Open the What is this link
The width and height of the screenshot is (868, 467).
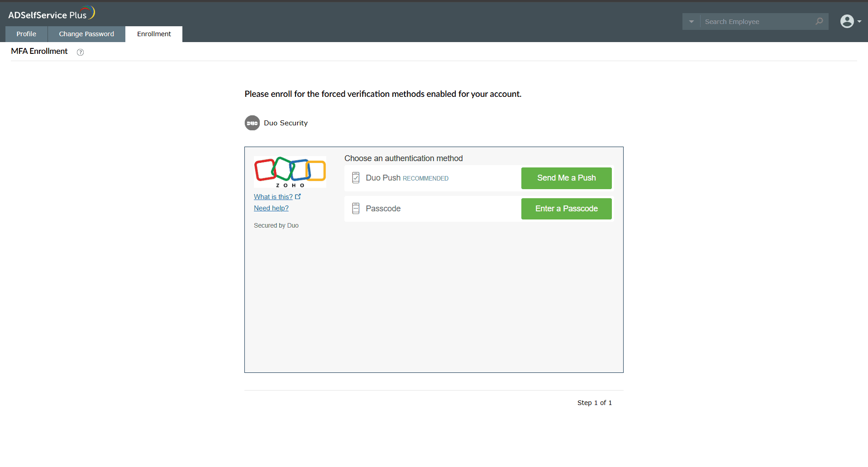[274, 196]
